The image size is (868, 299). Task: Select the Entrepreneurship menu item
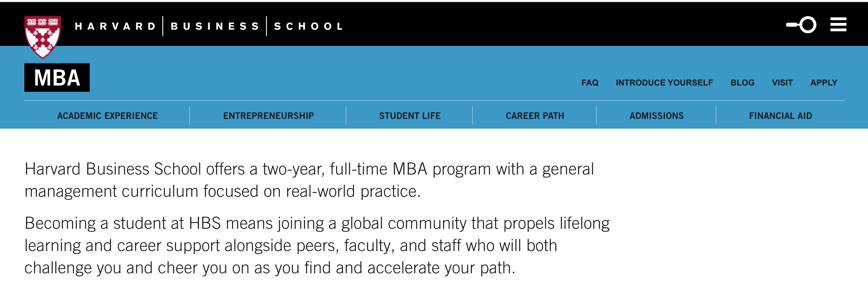click(x=268, y=116)
